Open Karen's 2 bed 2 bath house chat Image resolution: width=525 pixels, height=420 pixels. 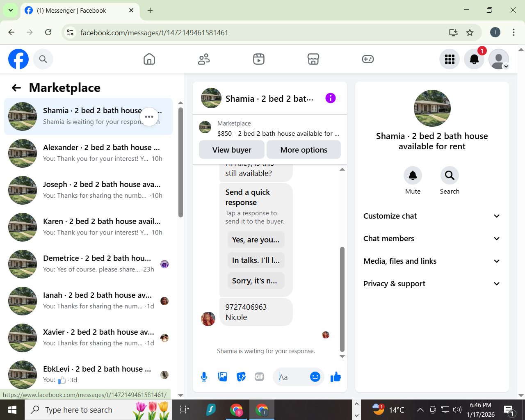[x=88, y=227]
